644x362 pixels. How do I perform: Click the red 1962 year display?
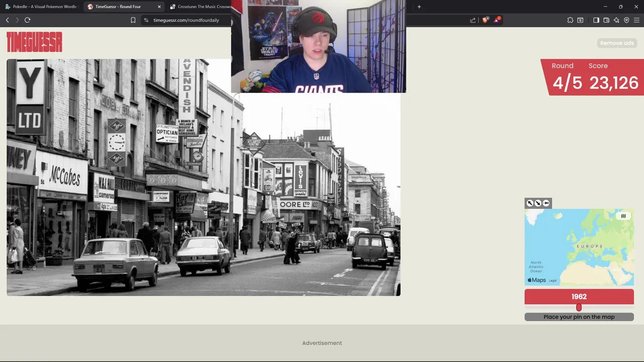579,297
